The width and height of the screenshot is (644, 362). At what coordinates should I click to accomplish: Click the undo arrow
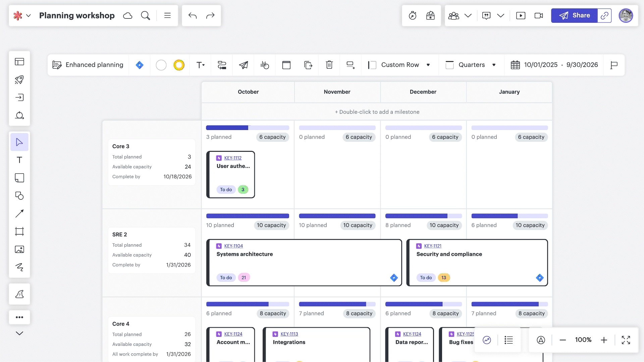click(x=193, y=15)
